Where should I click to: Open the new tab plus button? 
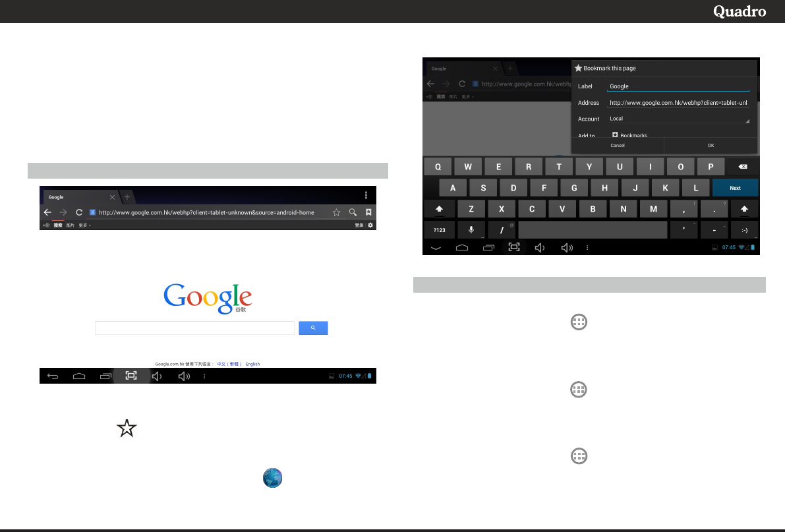(x=127, y=197)
